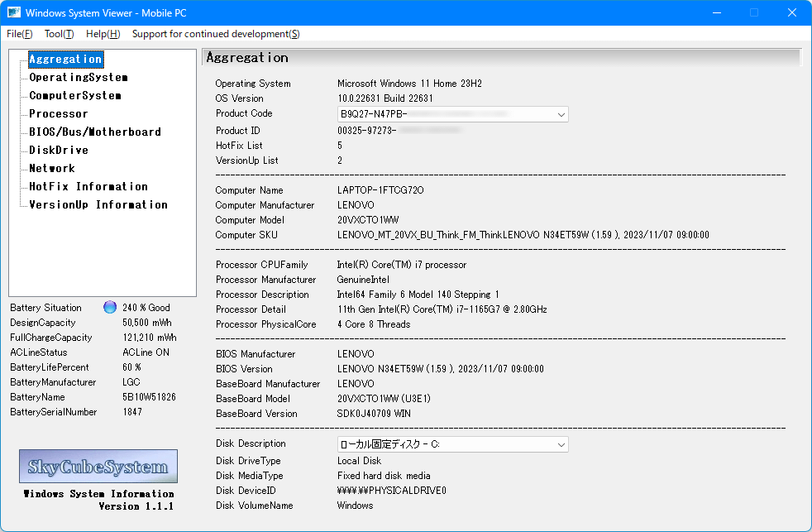Click DesignCapacity value 50,500 mWh

[147, 323]
